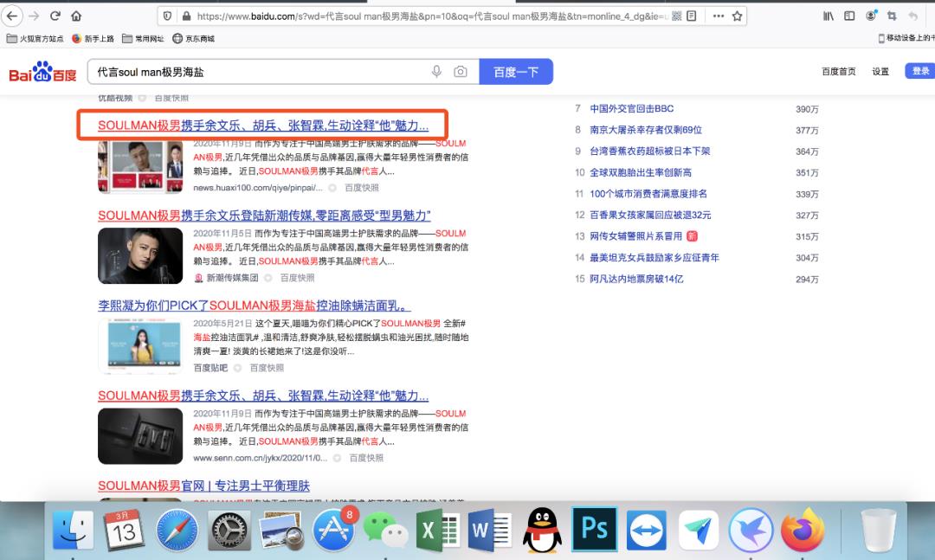The image size is (935, 560).
Task: Expand the 火狐官方站点 bookmarks folder
Action: tap(35, 38)
